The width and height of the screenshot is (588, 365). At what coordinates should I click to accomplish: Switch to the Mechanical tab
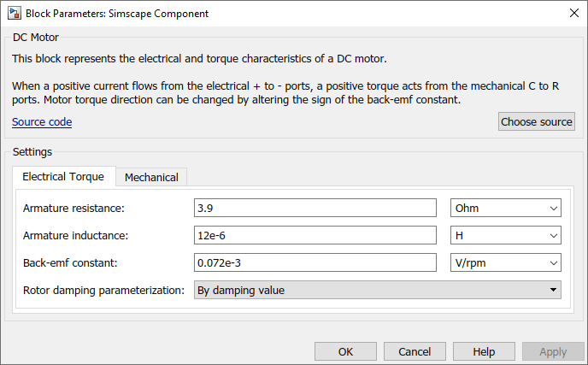[x=151, y=177]
